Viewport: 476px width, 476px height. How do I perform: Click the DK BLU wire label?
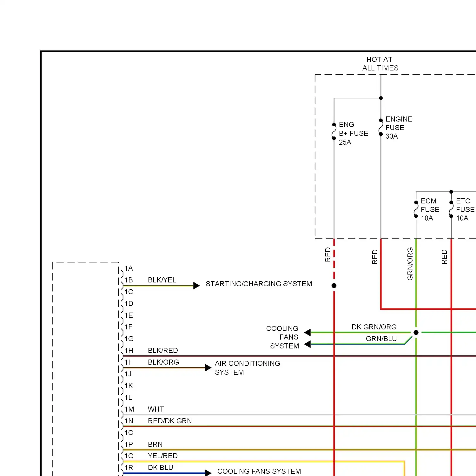(161, 468)
